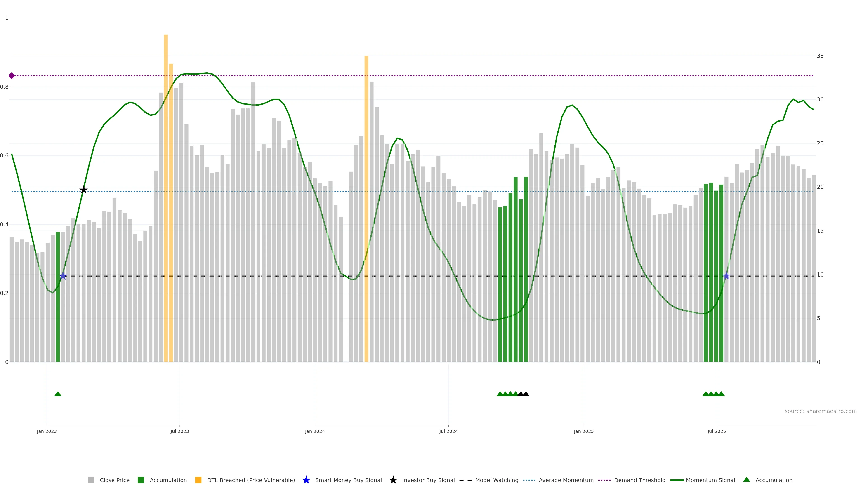Click the blue Smart Money star near January 2023

[63, 276]
